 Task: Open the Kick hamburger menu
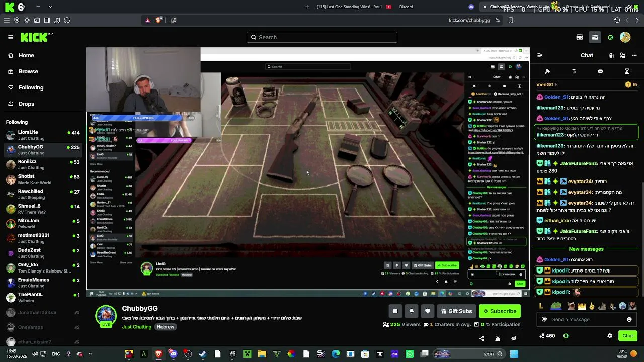pyautogui.click(x=11, y=37)
